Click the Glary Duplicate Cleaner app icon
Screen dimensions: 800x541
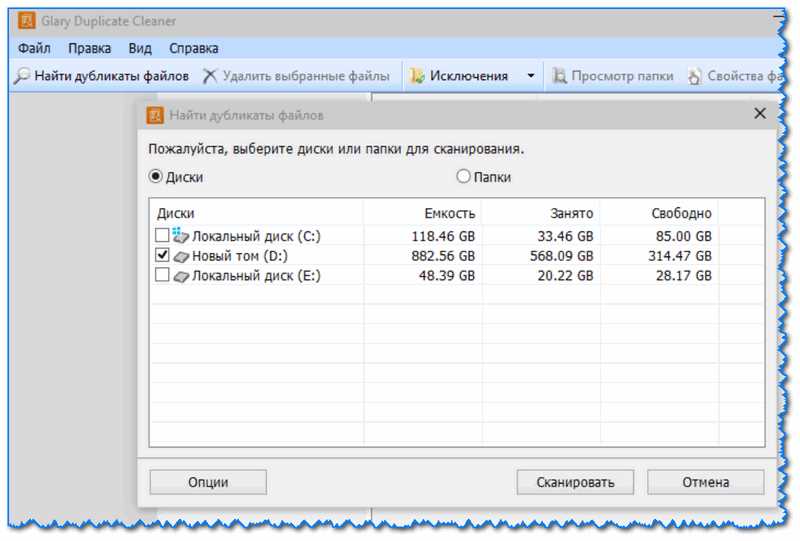click(x=27, y=21)
